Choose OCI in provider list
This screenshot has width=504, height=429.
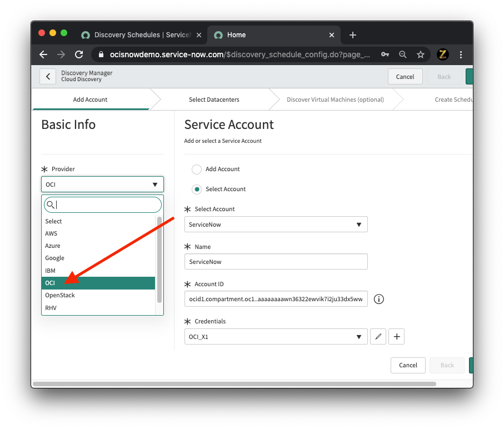point(98,283)
